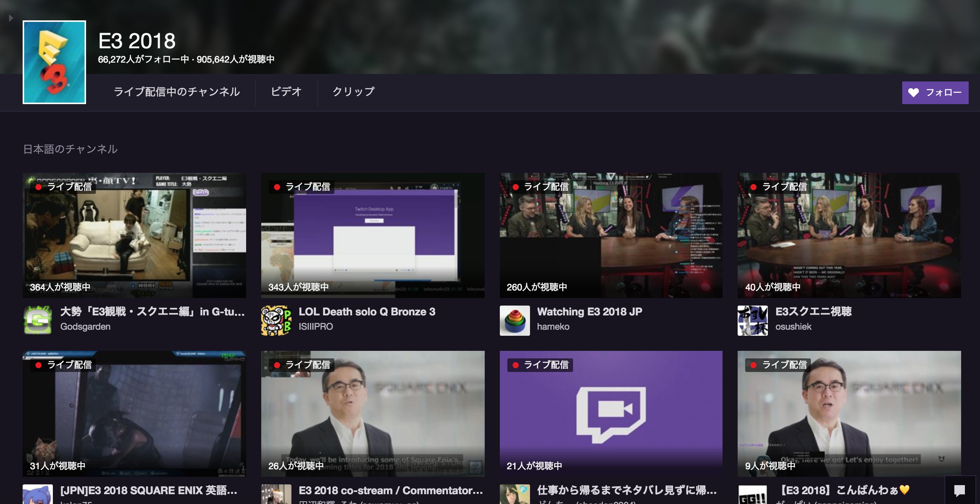
Task: Open title 【E3 2018】こんばんわぁ
Action: [x=842, y=490]
